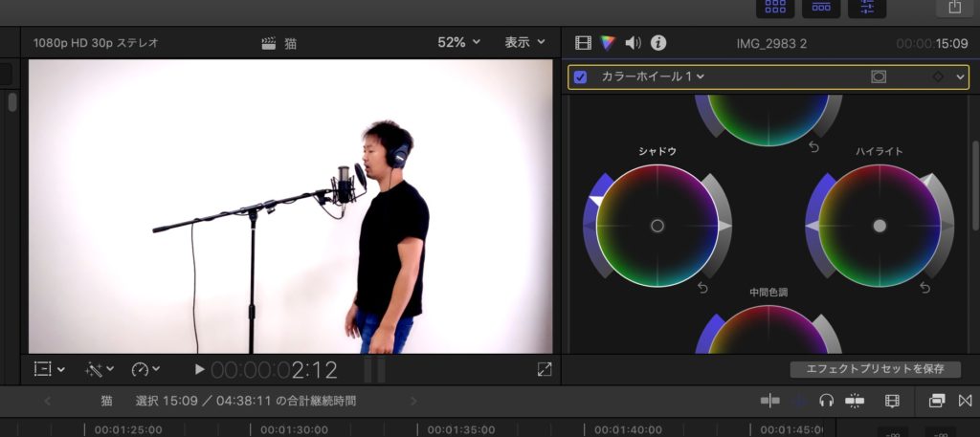980x437 pixels.
Task: Click the シャドウ saturation slider handle
Action: point(596,201)
